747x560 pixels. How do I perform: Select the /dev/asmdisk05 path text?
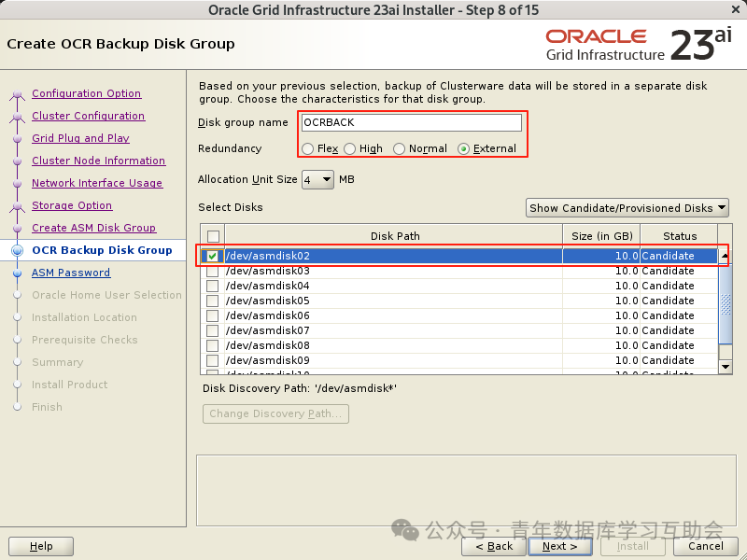[x=268, y=301]
